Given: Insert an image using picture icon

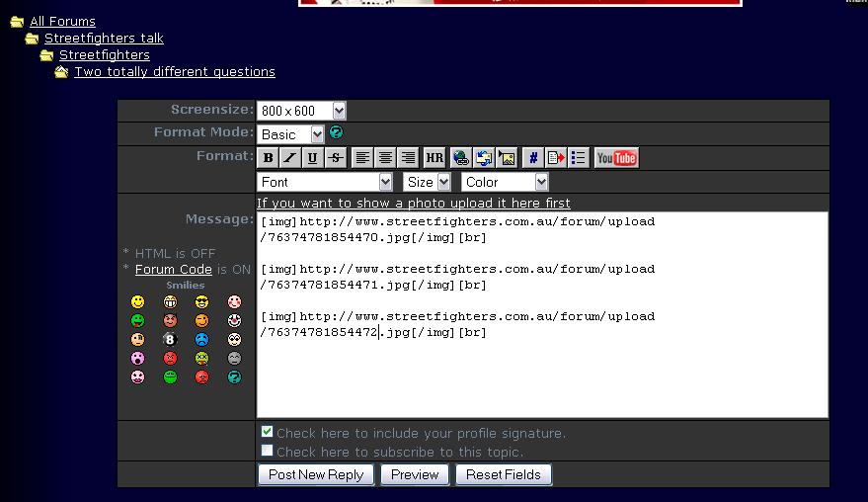Looking at the screenshot, I should click(x=507, y=158).
